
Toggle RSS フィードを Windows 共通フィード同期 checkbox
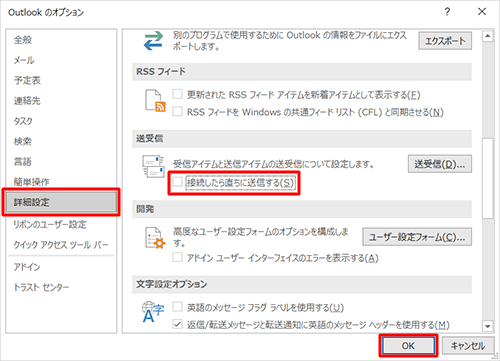pos(177,111)
